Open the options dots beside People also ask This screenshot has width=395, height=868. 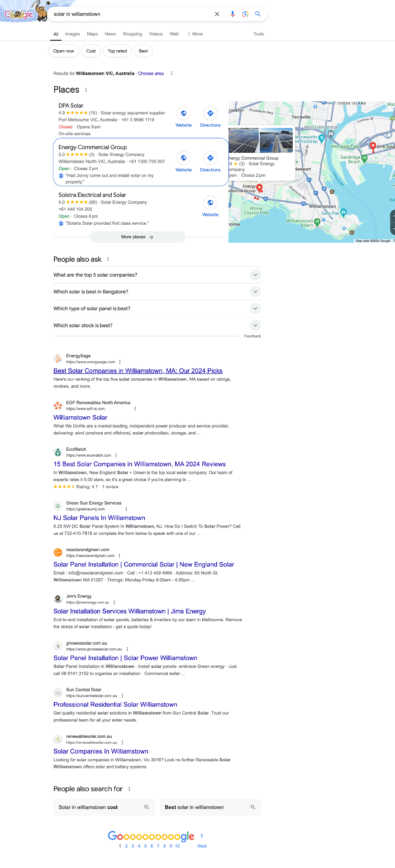pos(108,259)
